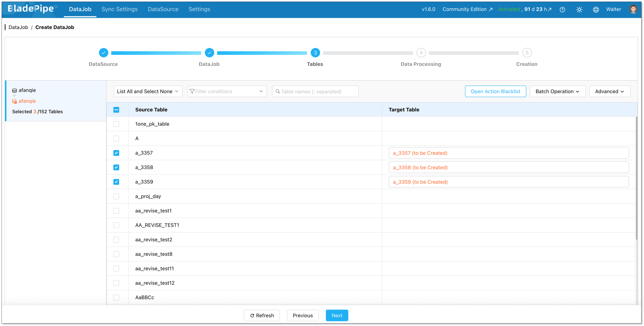Expand the Advanced dropdown
The width and height of the screenshot is (644, 326).
[609, 91]
